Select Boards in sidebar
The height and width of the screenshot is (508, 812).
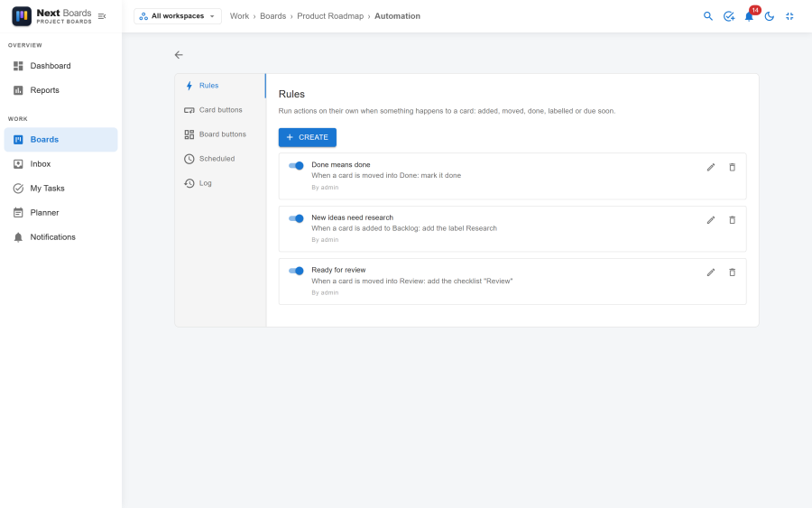pos(61,139)
